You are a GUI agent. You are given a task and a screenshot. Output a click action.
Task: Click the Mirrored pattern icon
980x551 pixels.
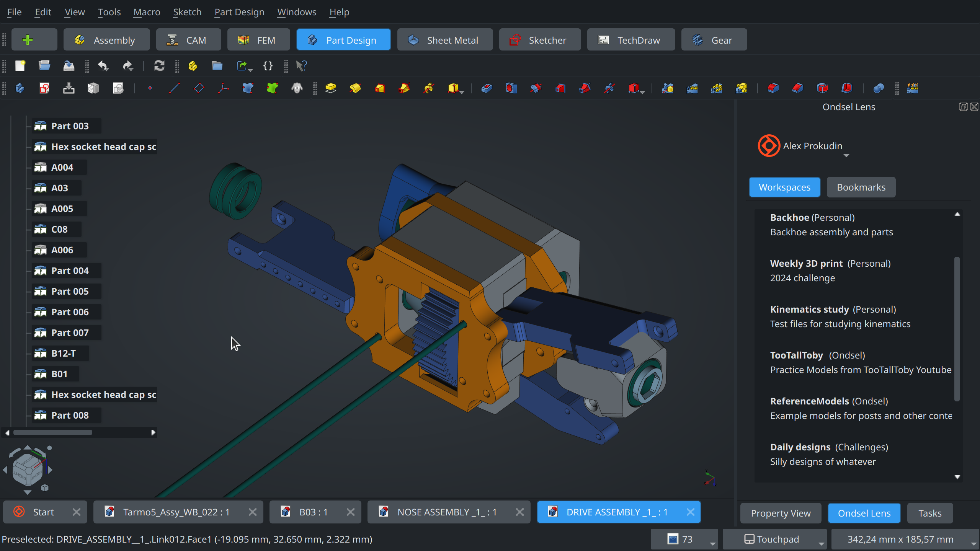pyautogui.click(x=668, y=88)
